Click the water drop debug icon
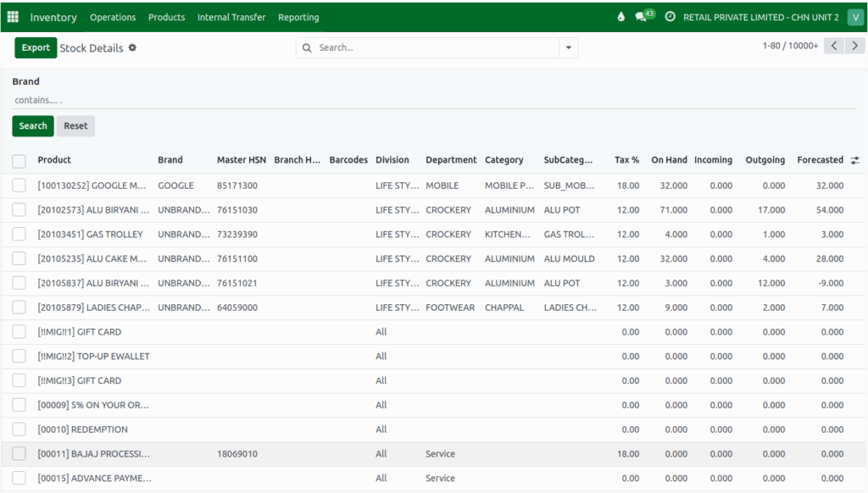 (x=620, y=17)
